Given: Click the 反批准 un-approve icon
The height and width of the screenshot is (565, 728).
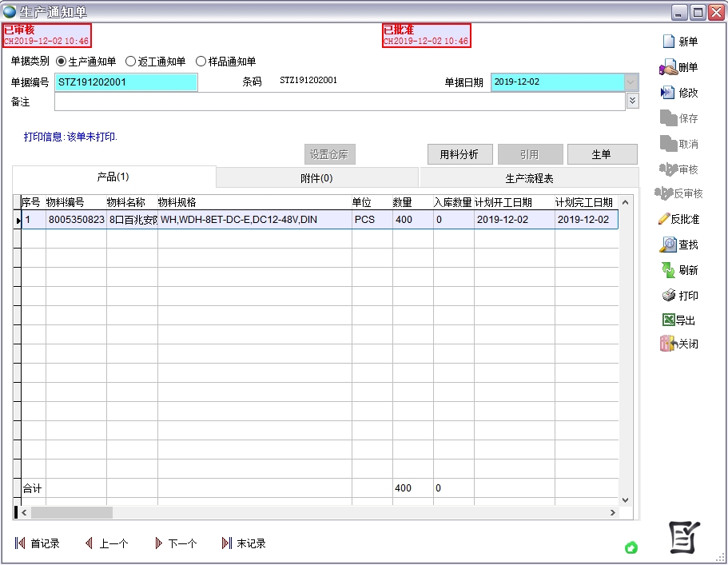Looking at the screenshot, I should pyautogui.click(x=680, y=219).
